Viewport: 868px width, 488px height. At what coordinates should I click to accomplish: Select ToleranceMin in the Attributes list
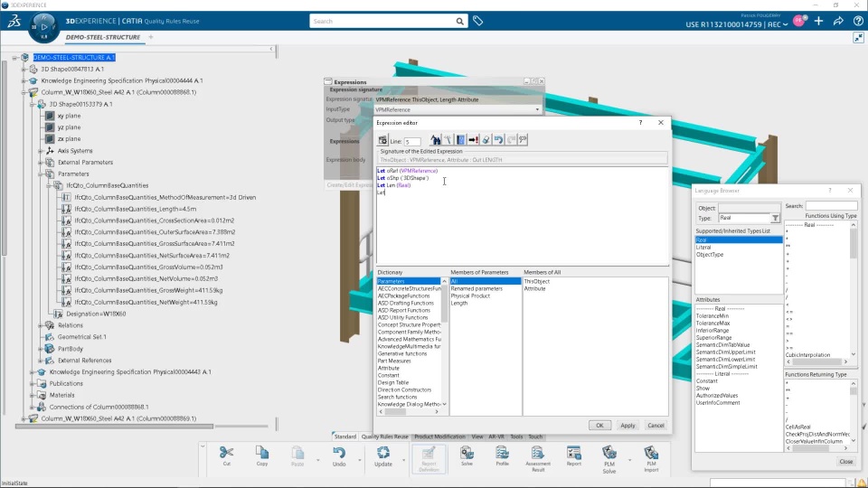click(712, 316)
